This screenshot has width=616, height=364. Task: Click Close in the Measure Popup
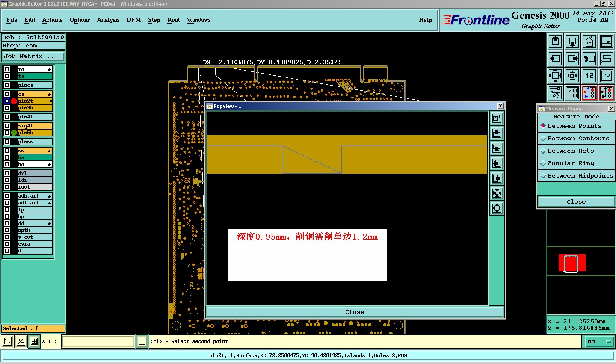(576, 202)
